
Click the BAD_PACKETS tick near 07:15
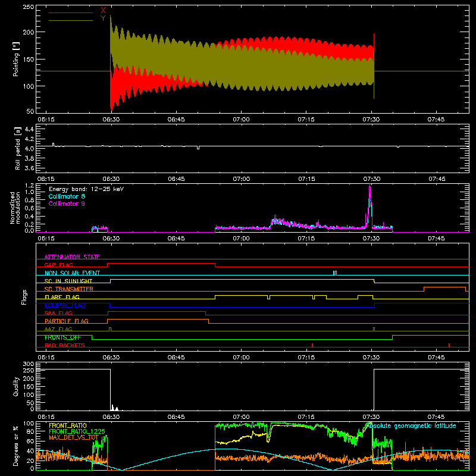tap(312, 345)
